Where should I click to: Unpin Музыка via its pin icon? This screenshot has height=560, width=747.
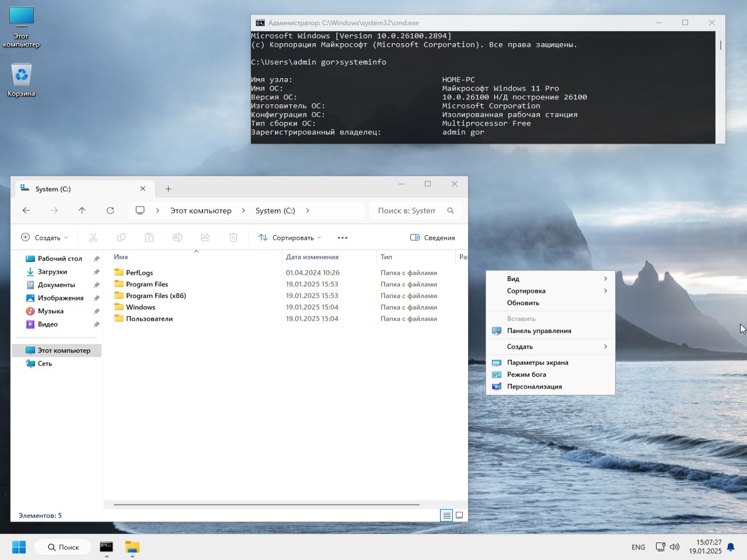[x=97, y=311]
